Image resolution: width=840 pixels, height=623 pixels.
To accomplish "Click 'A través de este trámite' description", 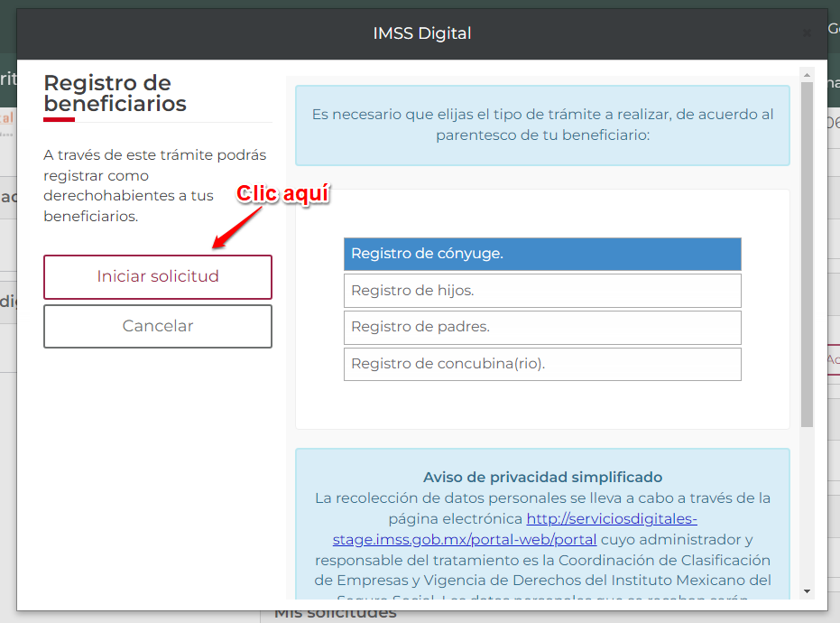I will [x=155, y=185].
